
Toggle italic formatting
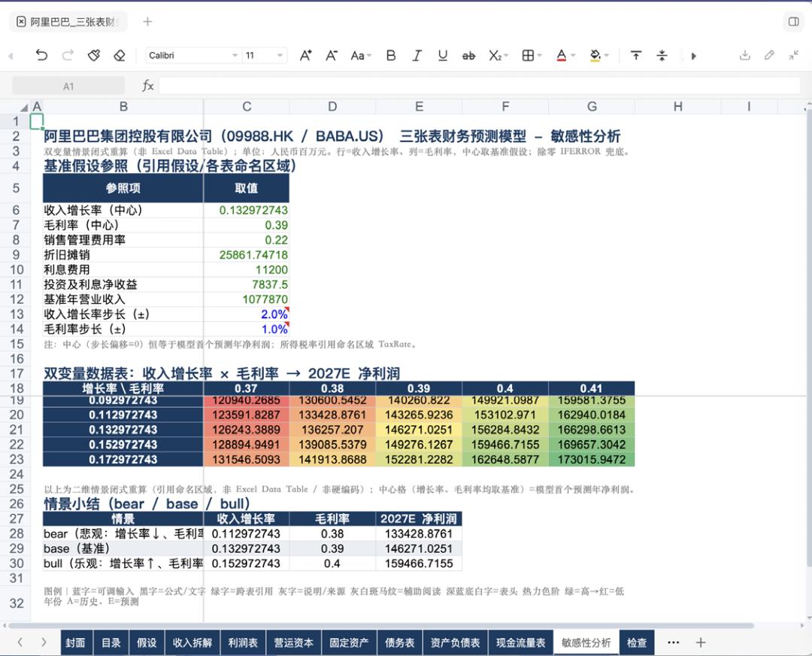[x=417, y=56]
